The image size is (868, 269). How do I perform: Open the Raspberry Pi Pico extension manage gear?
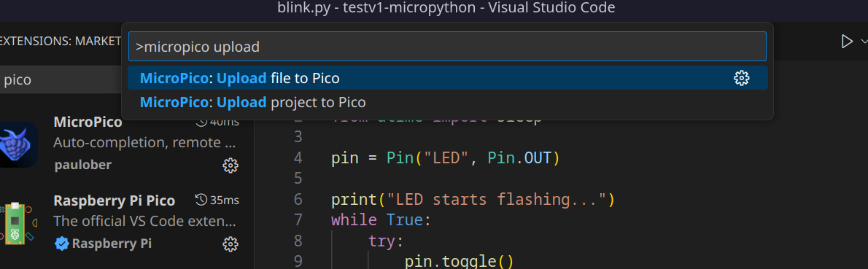click(230, 243)
